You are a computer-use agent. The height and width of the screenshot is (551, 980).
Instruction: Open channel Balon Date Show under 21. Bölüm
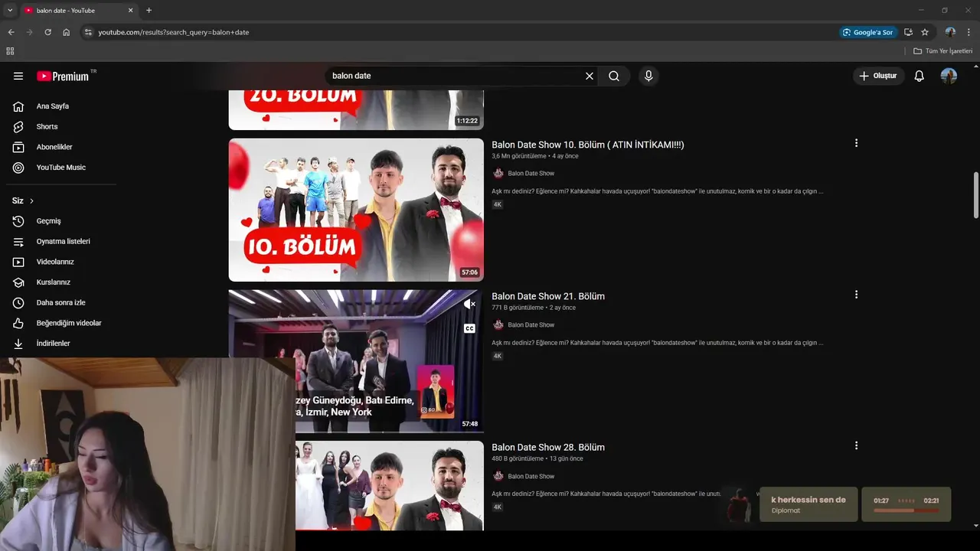531,325
